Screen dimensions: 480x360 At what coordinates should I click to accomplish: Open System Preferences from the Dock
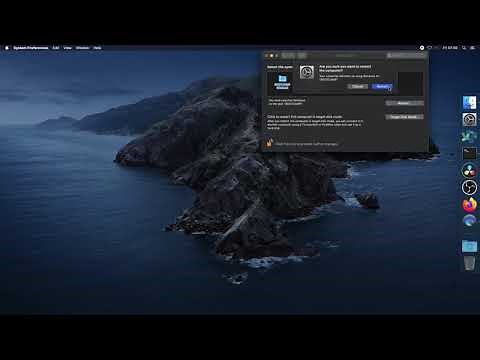coord(469,119)
